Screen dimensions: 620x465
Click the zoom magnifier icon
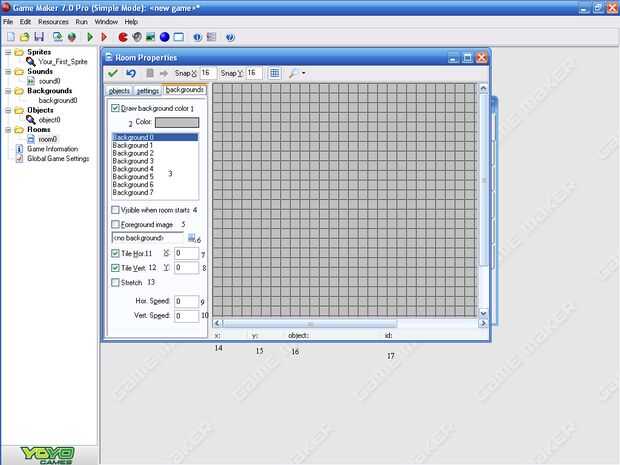pos(293,73)
